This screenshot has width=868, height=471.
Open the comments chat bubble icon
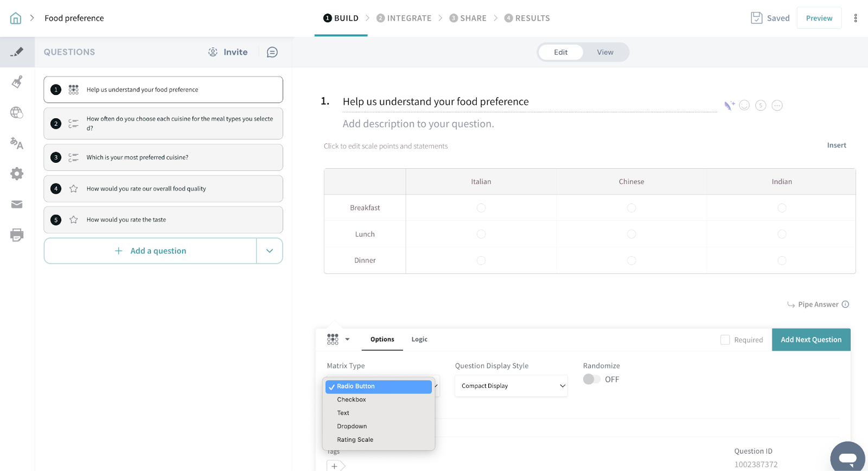pyautogui.click(x=272, y=52)
